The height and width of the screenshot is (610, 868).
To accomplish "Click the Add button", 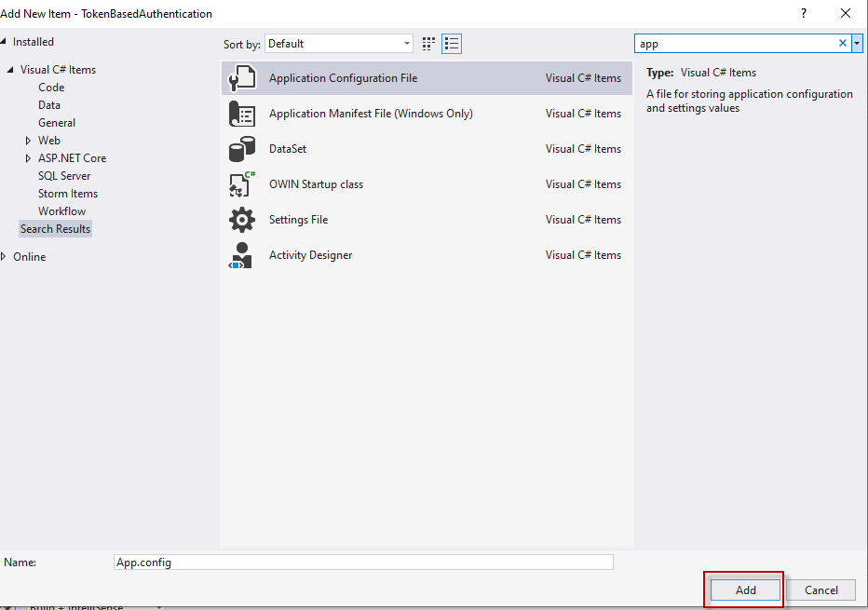I will pos(745,590).
